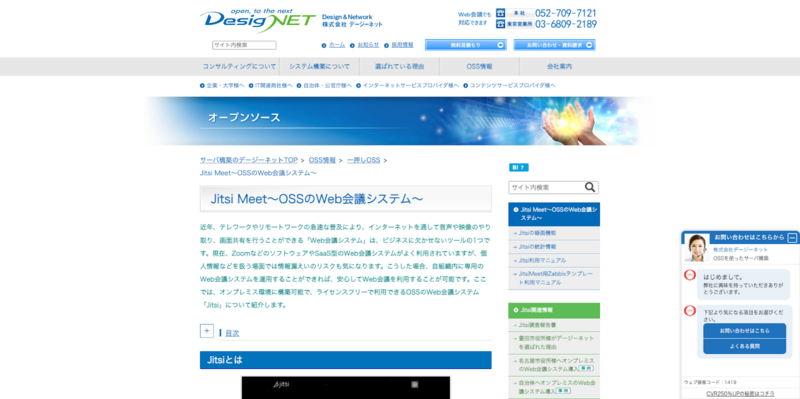800x399 pixels.
Task: Click the 目次 link
Action: pyautogui.click(x=232, y=333)
